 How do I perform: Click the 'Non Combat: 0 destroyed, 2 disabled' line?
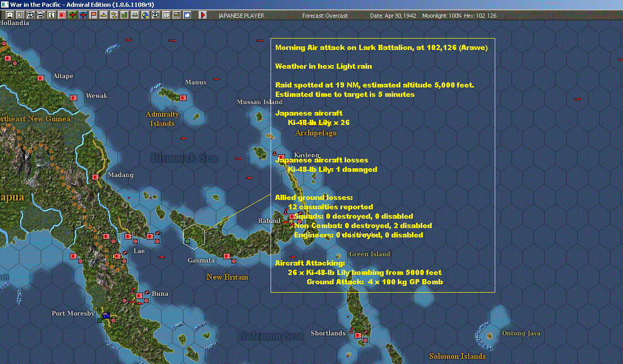(363, 225)
